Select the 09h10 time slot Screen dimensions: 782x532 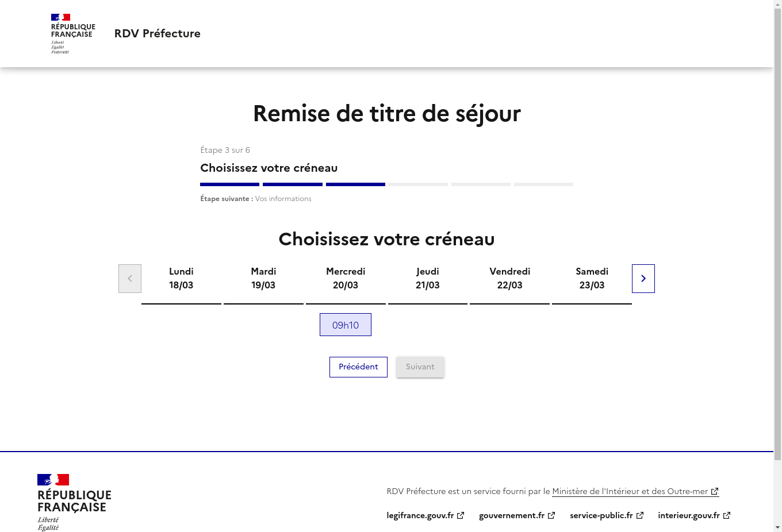(x=346, y=325)
